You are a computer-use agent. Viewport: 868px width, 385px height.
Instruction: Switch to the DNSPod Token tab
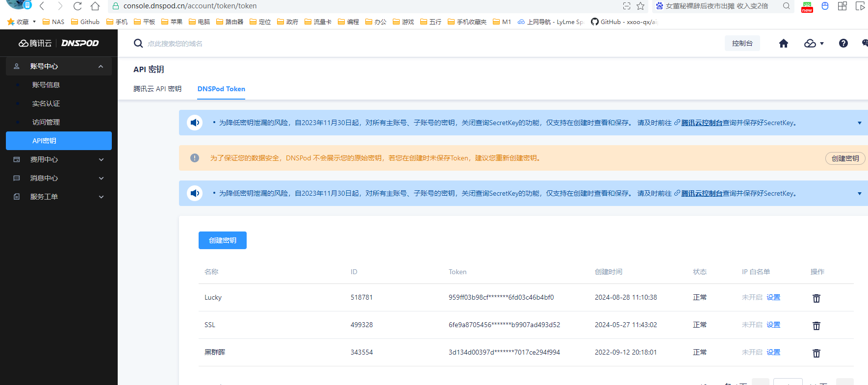tap(221, 89)
